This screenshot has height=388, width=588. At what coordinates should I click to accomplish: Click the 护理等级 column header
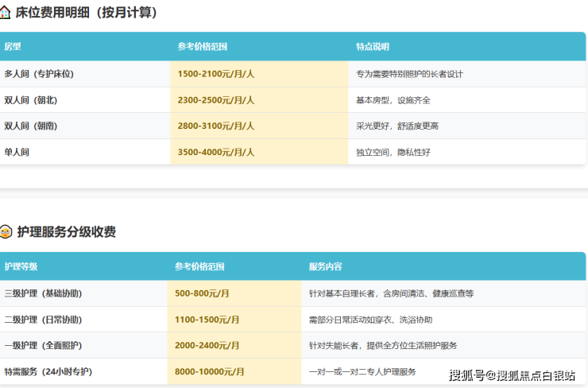[21, 266]
